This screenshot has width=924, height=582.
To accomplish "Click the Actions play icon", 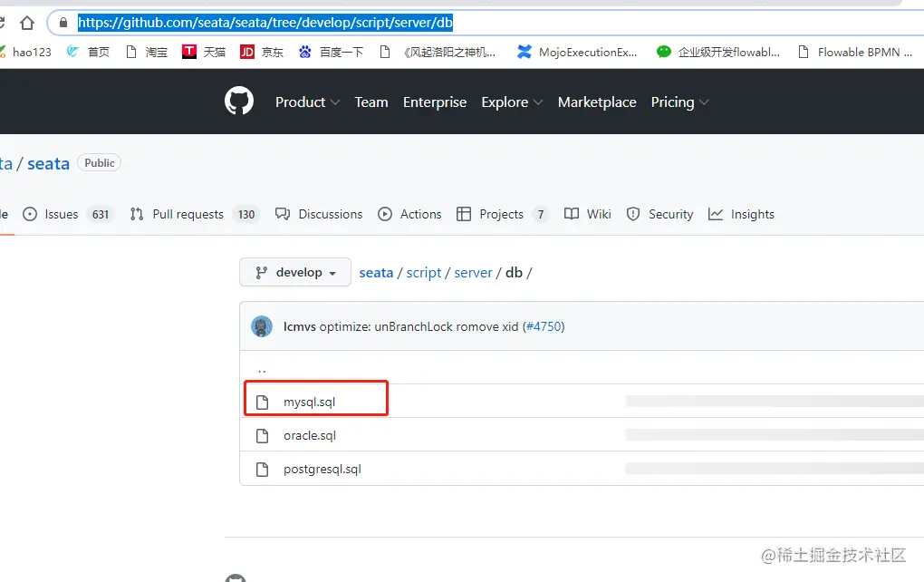I will pyautogui.click(x=385, y=214).
